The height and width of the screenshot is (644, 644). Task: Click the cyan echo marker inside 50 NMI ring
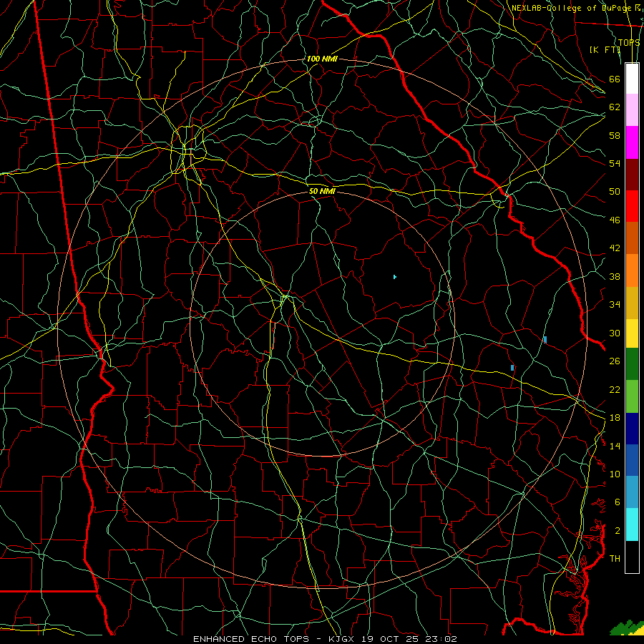[x=395, y=277]
